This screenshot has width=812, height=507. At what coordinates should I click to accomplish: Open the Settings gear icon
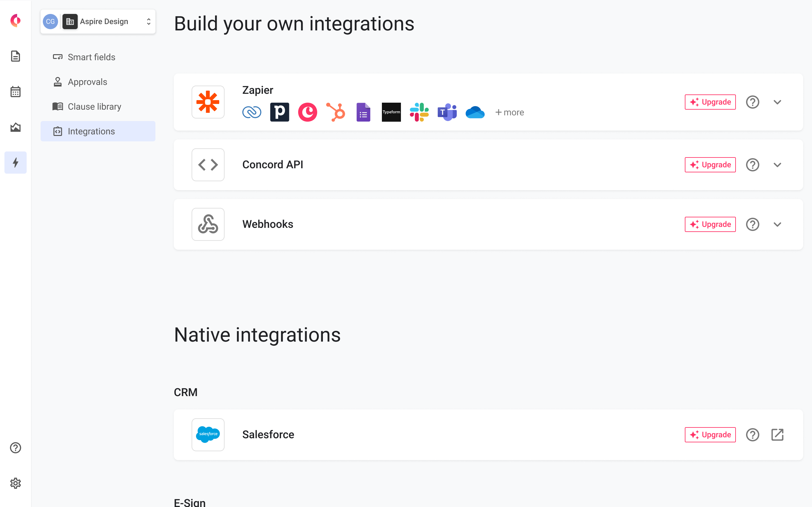pos(16,483)
